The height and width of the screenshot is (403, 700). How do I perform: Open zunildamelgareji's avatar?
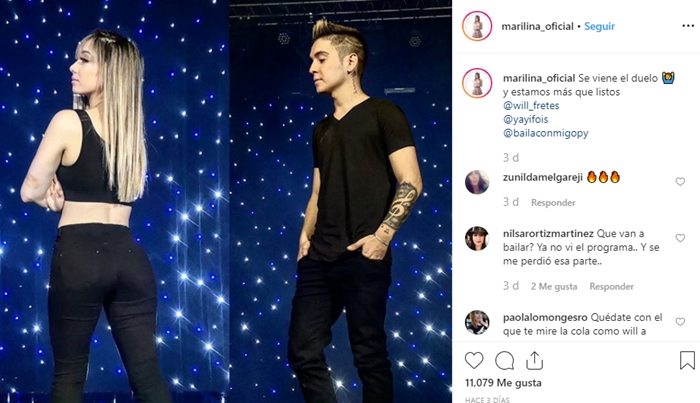(477, 182)
